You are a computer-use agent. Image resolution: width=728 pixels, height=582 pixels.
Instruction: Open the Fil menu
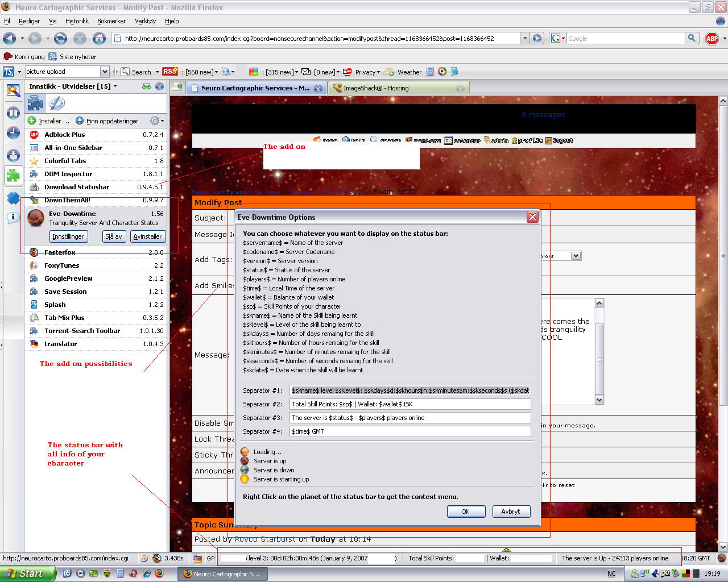click(x=7, y=21)
